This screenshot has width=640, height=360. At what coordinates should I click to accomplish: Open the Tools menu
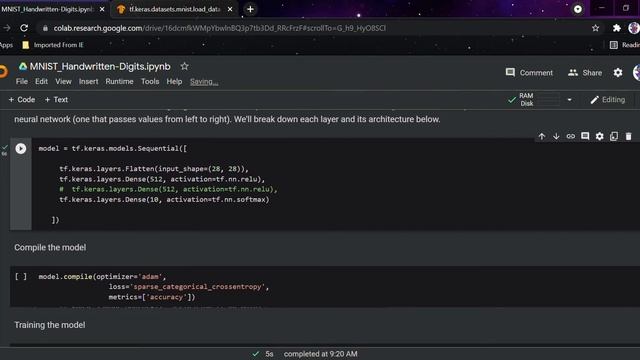[x=150, y=82]
